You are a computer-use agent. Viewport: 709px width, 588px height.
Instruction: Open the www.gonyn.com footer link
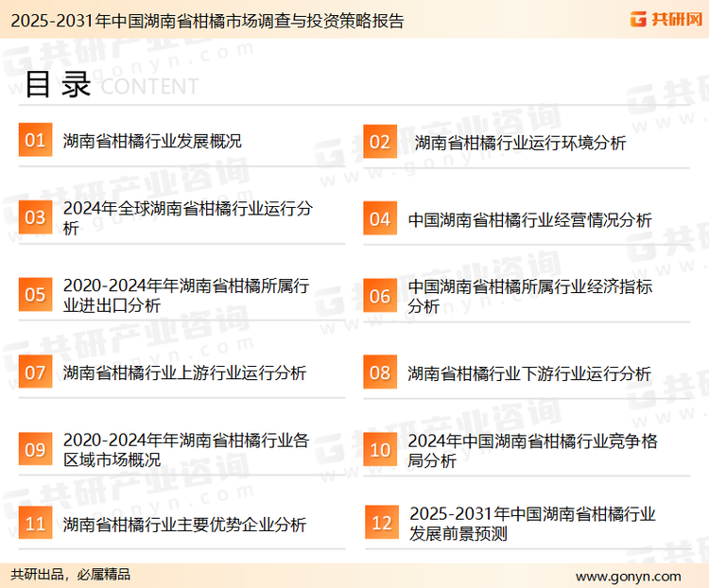coord(628,577)
